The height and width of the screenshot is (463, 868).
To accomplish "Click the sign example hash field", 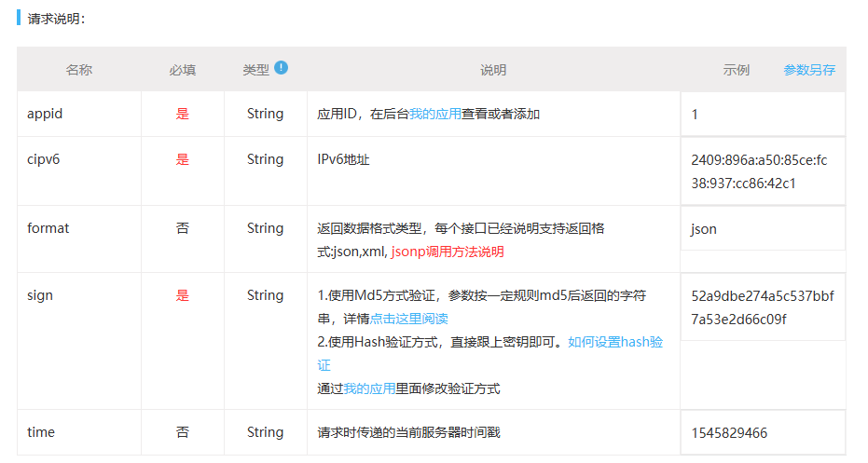I will tap(763, 307).
